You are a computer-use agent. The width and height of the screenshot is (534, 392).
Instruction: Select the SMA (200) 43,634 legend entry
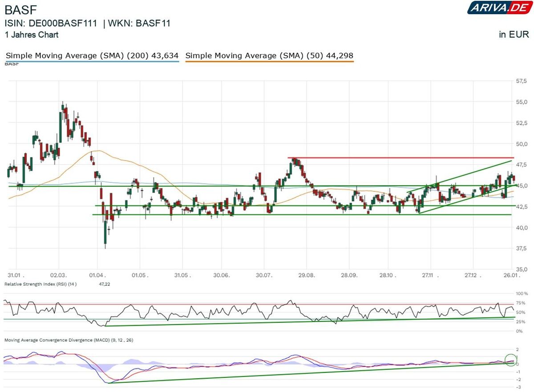point(92,56)
